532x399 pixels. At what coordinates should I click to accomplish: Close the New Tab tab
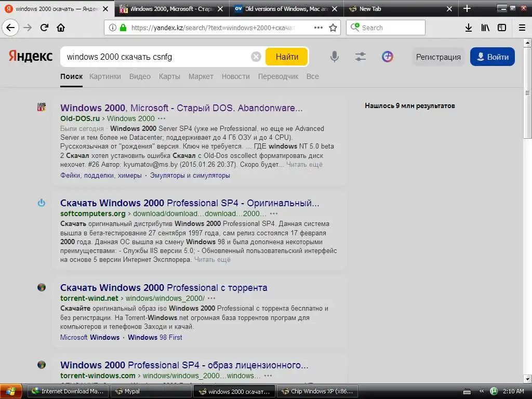[449, 9]
